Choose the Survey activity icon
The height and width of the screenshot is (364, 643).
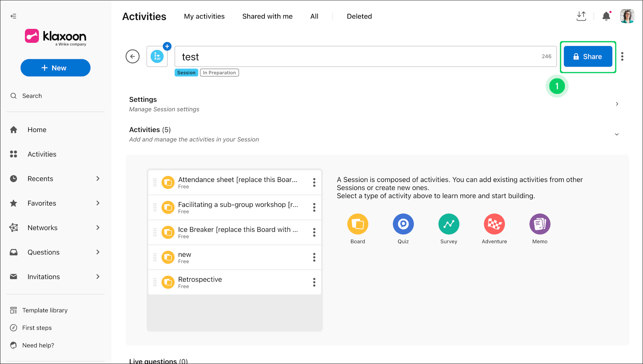click(x=449, y=224)
